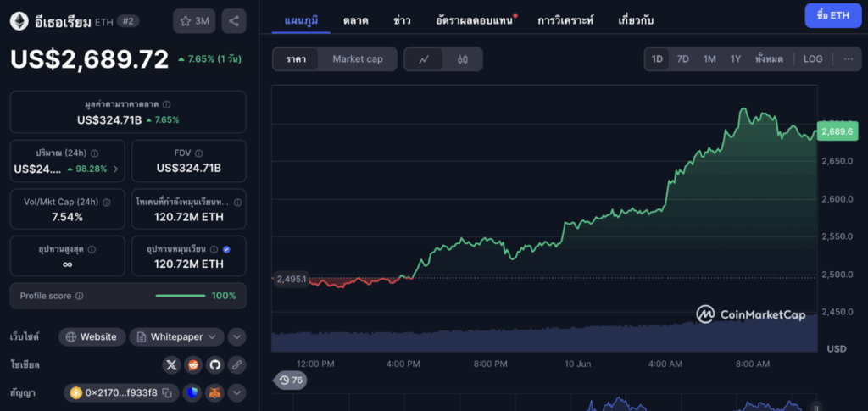Screen dimensions: 868x411
Task: Switch chart to candlestick view
Action: [463, 59]
